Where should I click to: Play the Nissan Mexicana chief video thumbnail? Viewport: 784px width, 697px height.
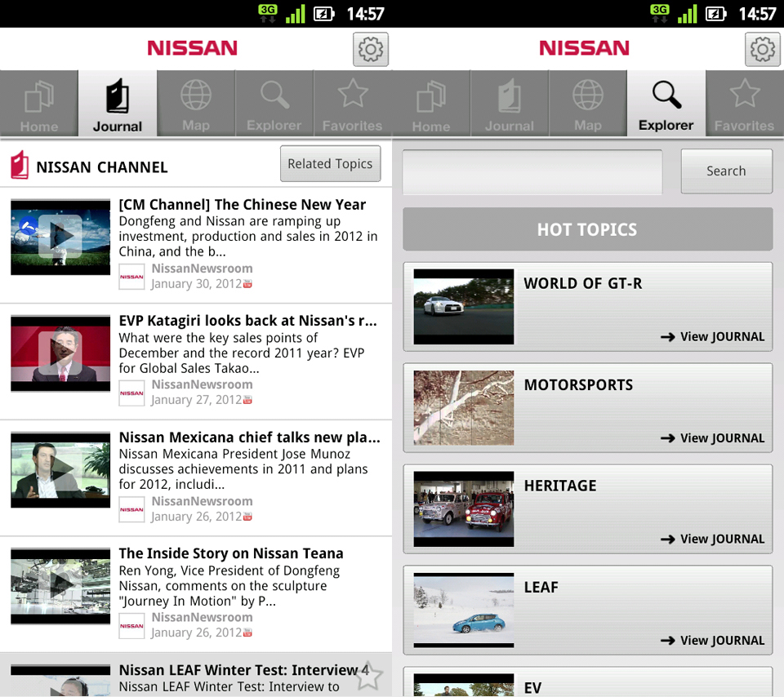pyautogui.click(x=60, y=469)
